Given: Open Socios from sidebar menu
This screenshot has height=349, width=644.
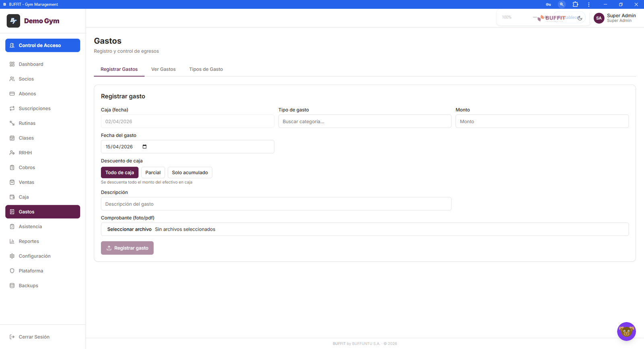Looking at the screenshot, I should point(43,79).
